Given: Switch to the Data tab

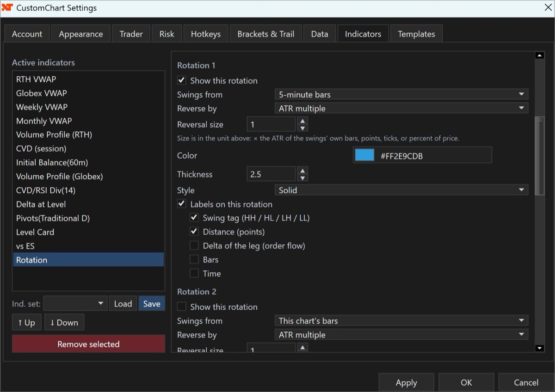Looking at the screenshot, I should pos(320,34).
